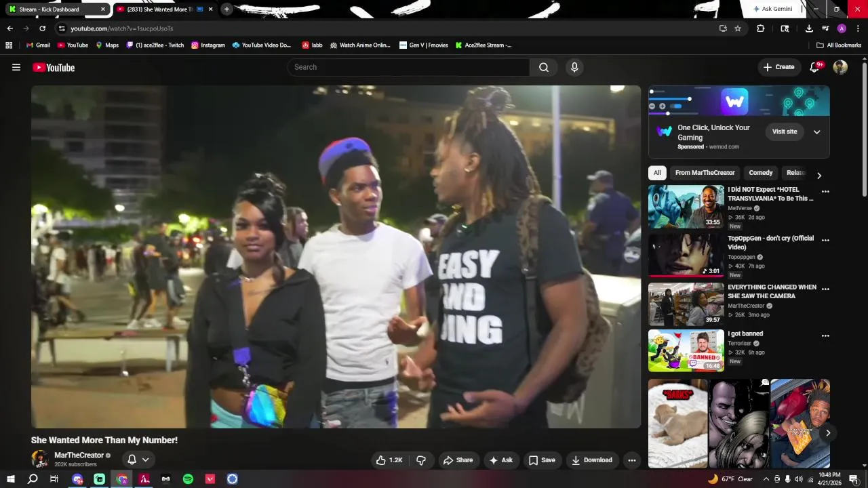Start voice search with microphone icon
Viewport: 868px width, 488px height.
574,67
